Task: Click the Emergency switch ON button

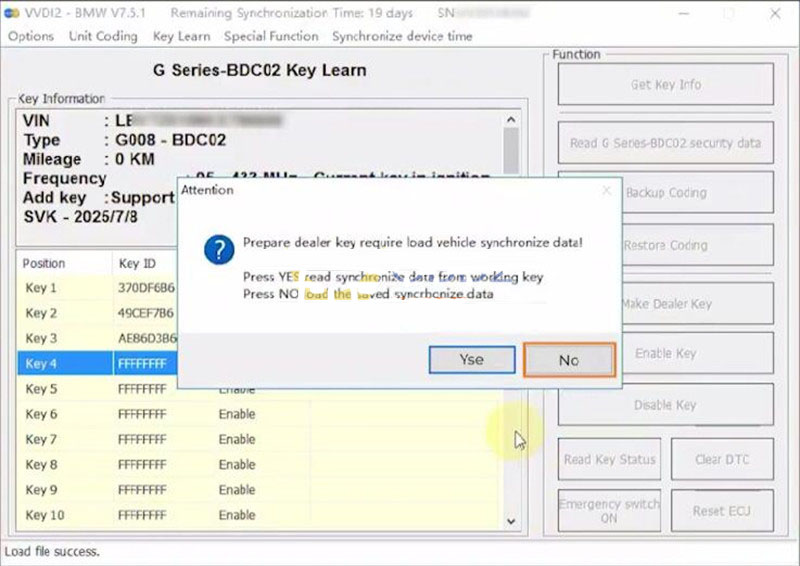Action: click(609, 511)
